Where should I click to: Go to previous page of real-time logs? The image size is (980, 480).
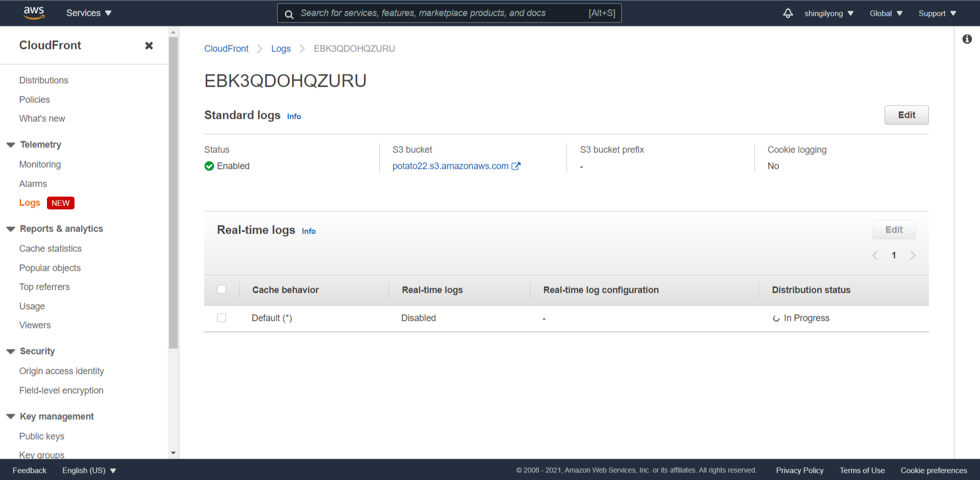(x=875, y=255)
